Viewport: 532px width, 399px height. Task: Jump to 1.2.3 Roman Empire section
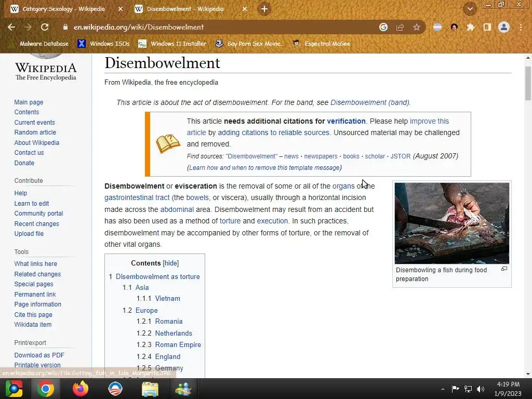point(178,345)
